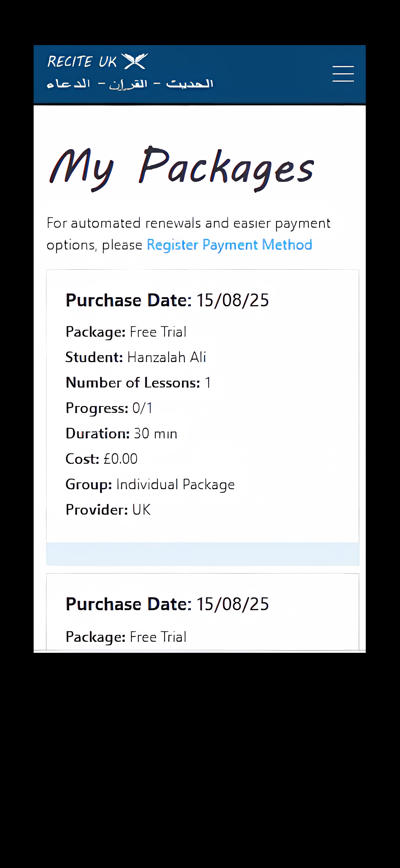The image size is (400, 868).
Task: Click the Recite UK crossed-feathers logo icon
Action: (135, 61)
